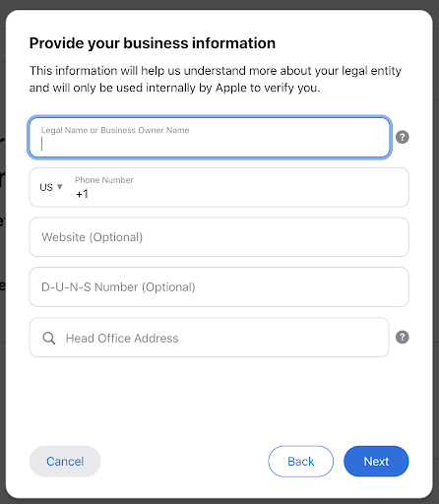
Task: Click the magnifying glass search icon
Action: pyautogui.click(x=49, y=338)
